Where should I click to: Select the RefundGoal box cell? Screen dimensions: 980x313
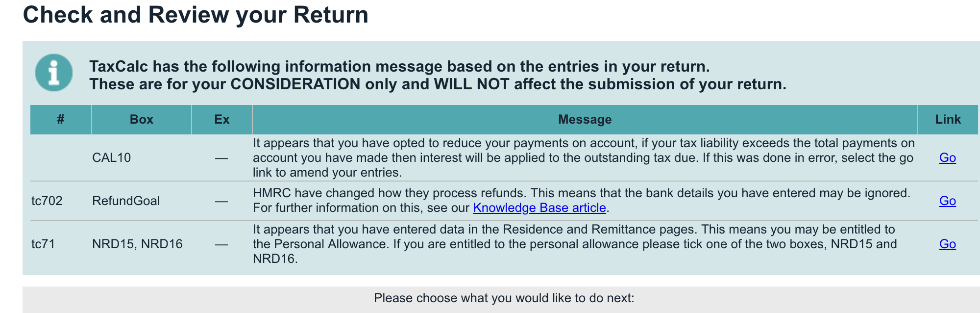[x=126, y=201]
